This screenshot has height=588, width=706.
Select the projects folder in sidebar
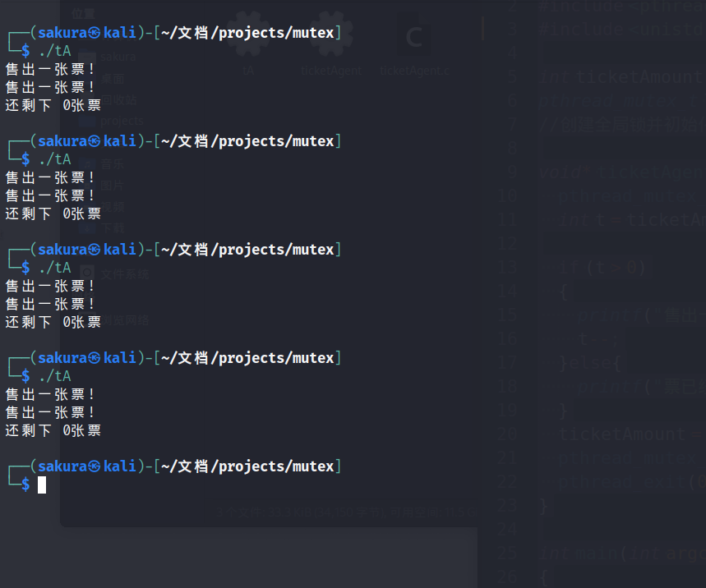121,122
